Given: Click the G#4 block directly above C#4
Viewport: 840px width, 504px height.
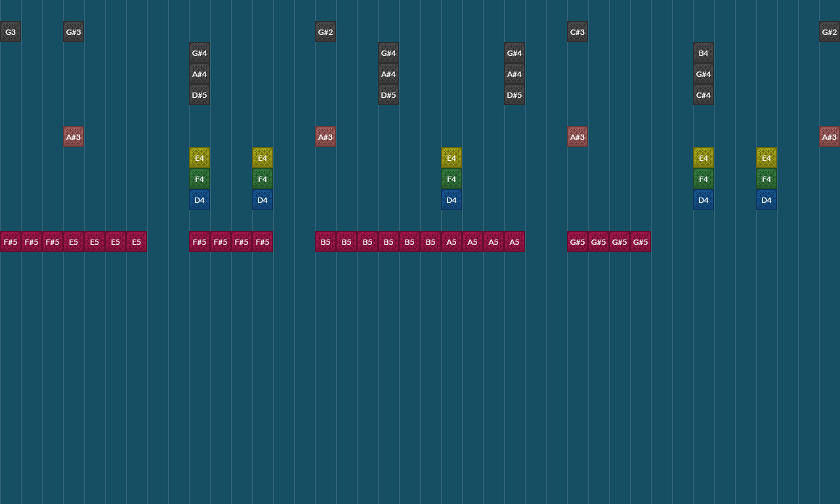Looking at the screenshot, I should pos(703,73).
